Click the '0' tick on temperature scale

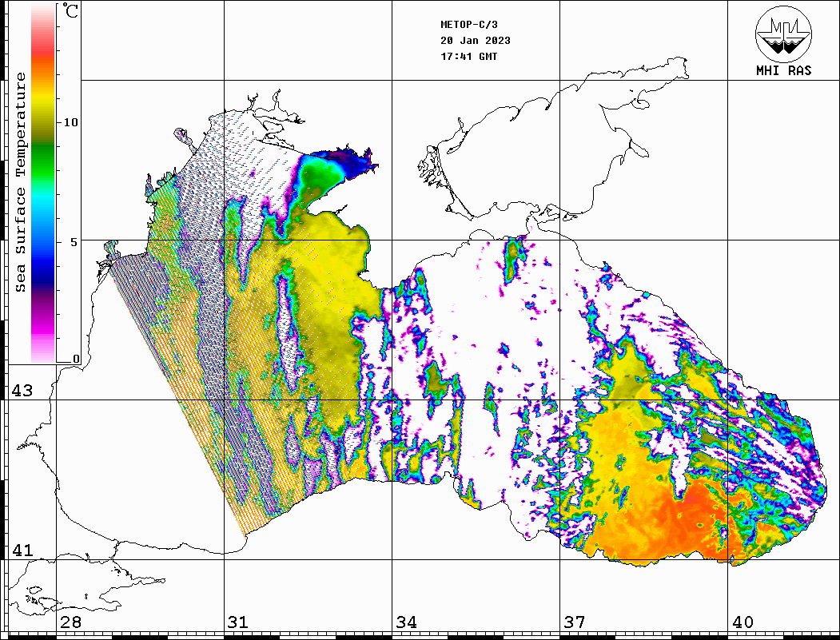tap(76, 359)
